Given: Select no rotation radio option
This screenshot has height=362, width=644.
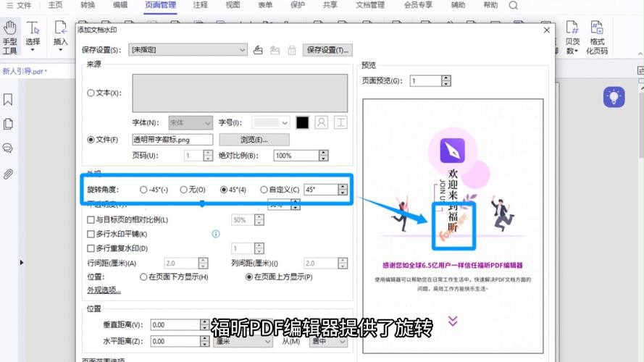Looking at the screenshot, I should click(x=183, y=190).
